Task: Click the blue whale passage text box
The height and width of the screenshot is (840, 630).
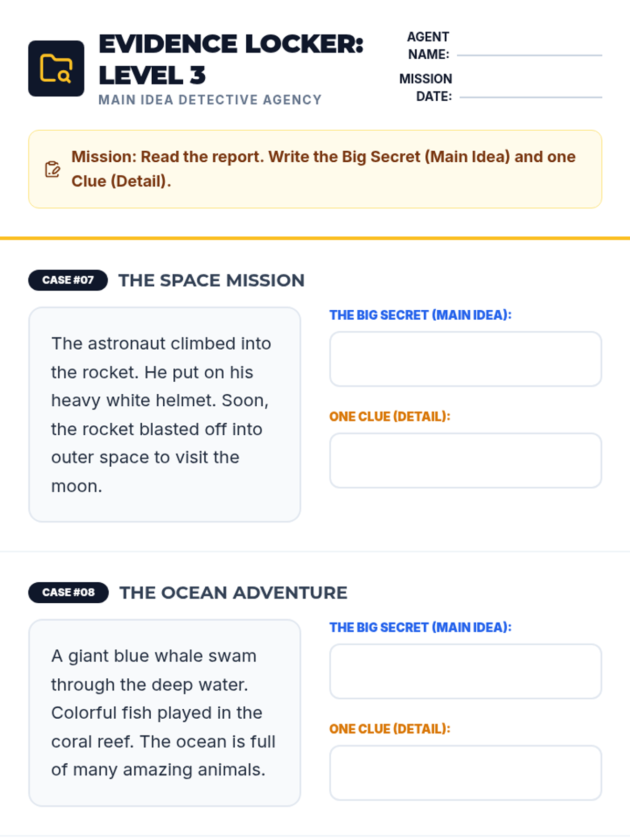Action: pos(164,713)
